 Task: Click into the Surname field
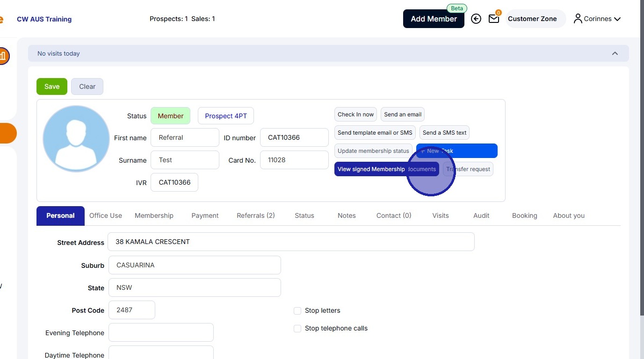coord(185,160)
